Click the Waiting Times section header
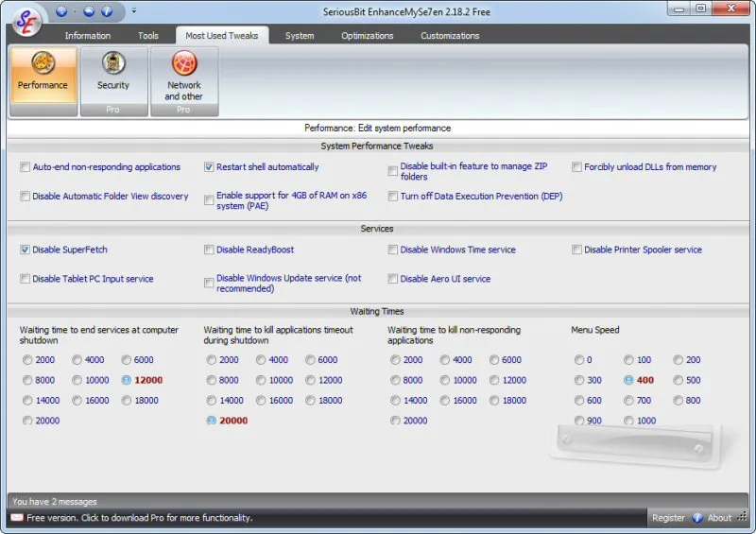Viewport: 756px width, 534px height. 377,311
